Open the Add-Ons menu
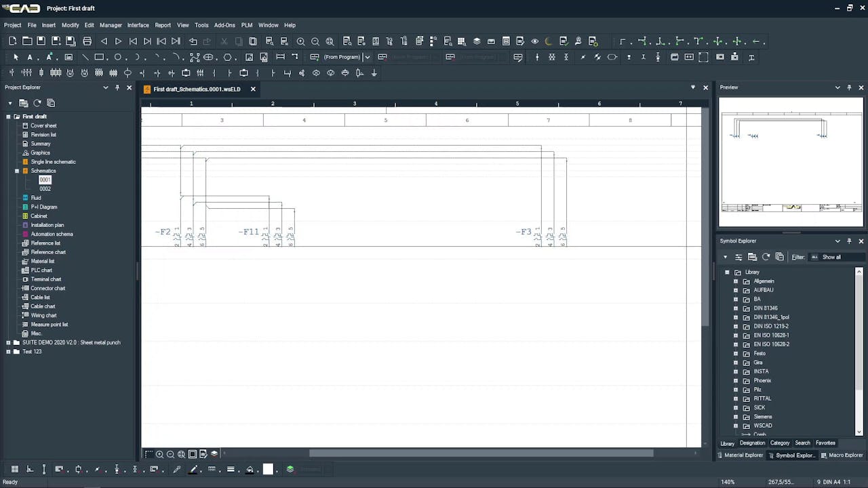 [x=224, y=25]
